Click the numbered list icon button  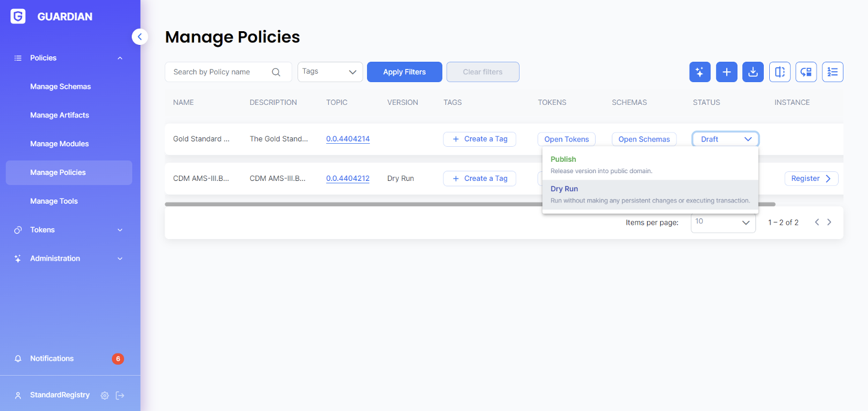(832, 72)
